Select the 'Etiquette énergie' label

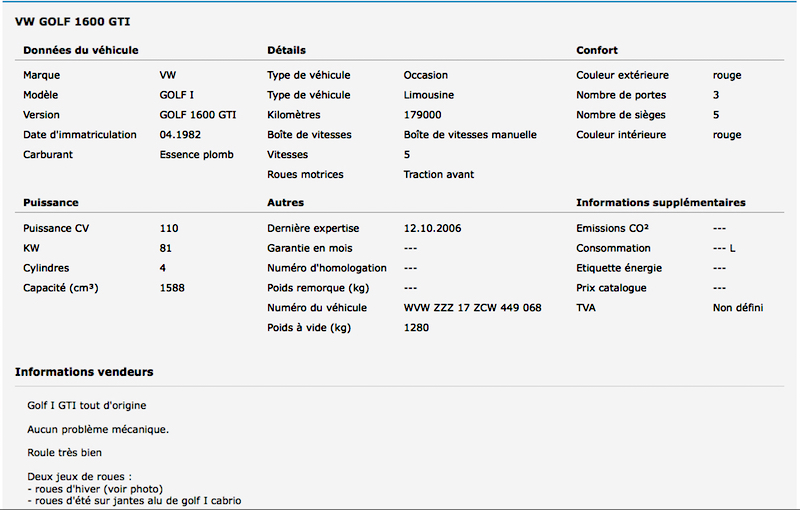click(619, 268)
